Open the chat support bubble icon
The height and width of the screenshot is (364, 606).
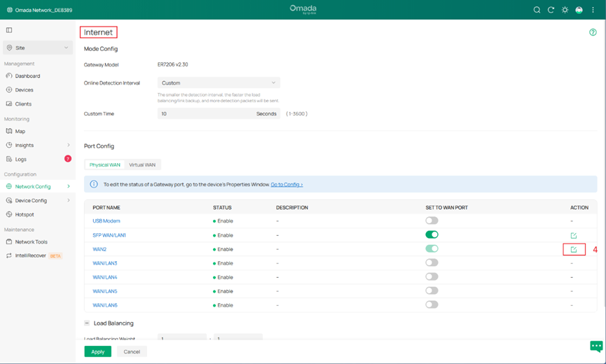click(595, 346)
